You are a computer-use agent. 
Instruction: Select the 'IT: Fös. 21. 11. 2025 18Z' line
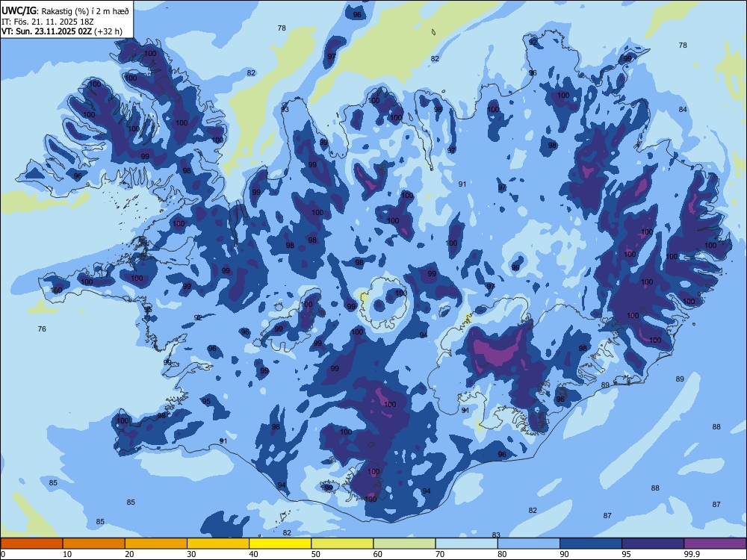click(48, 22)
